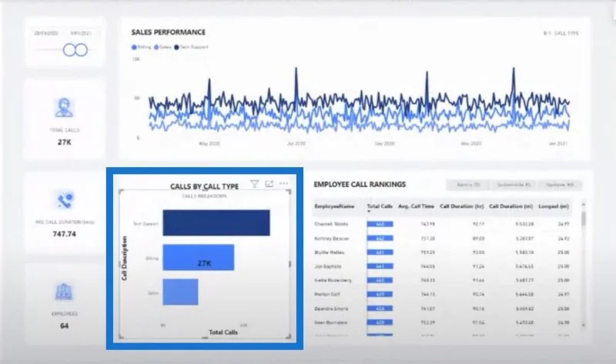
Task: Open the more options ellipsis on the bar chart
Action: coord(283,183)
